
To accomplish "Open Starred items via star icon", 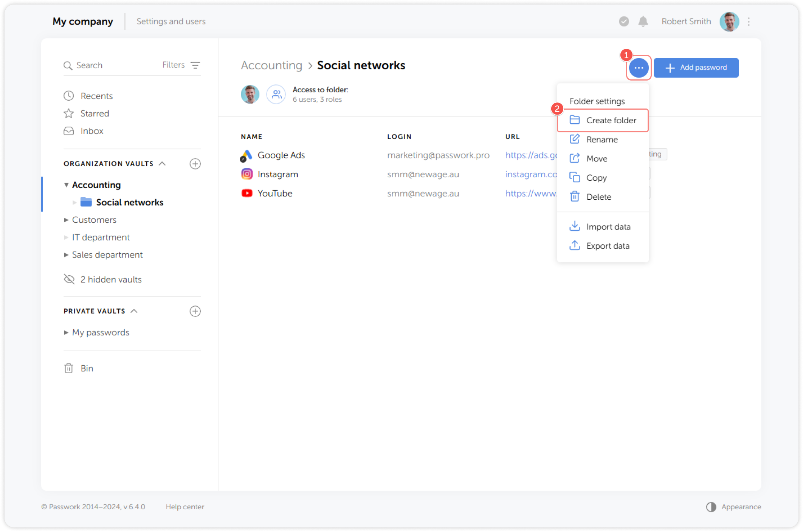I will (x=68, y=113).
